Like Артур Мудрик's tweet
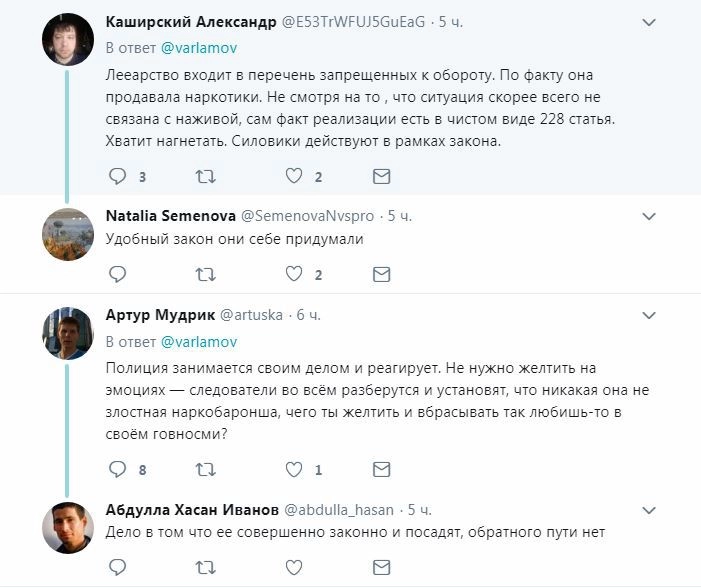 click(x=294, y=469)
